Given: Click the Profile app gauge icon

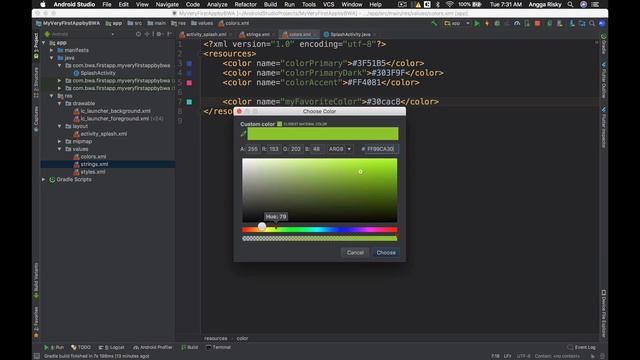Looking at the screenshot, I should click(517, 24).
